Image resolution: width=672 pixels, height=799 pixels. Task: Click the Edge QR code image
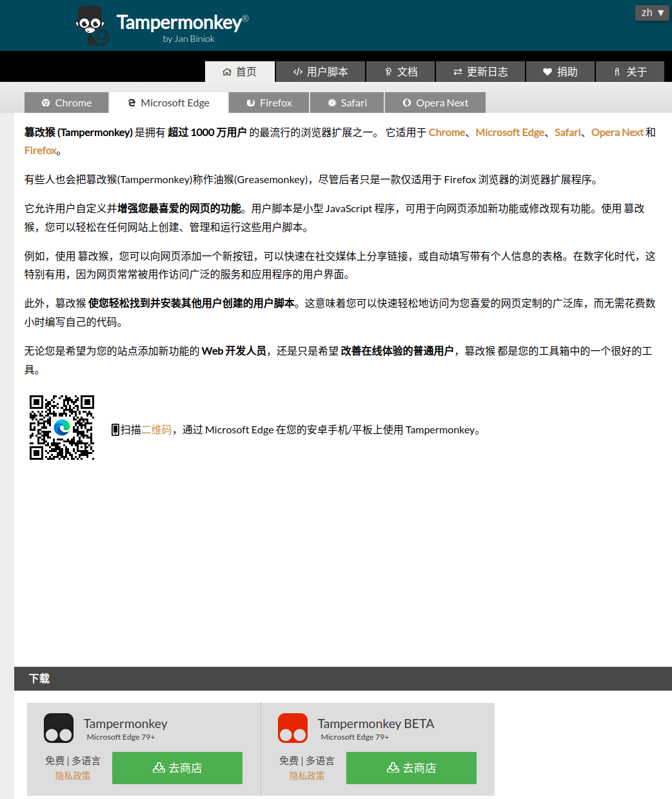coord(62,428)
